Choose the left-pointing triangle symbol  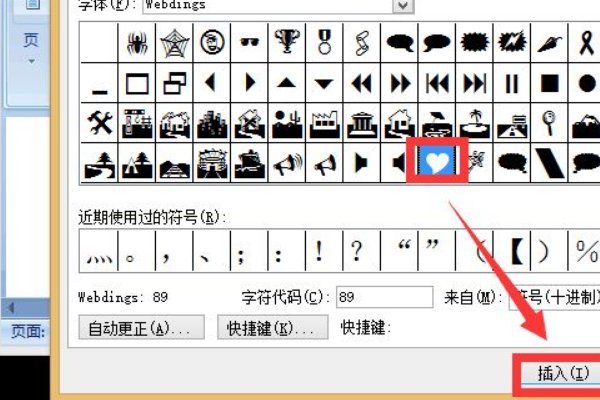coord(212,83)
